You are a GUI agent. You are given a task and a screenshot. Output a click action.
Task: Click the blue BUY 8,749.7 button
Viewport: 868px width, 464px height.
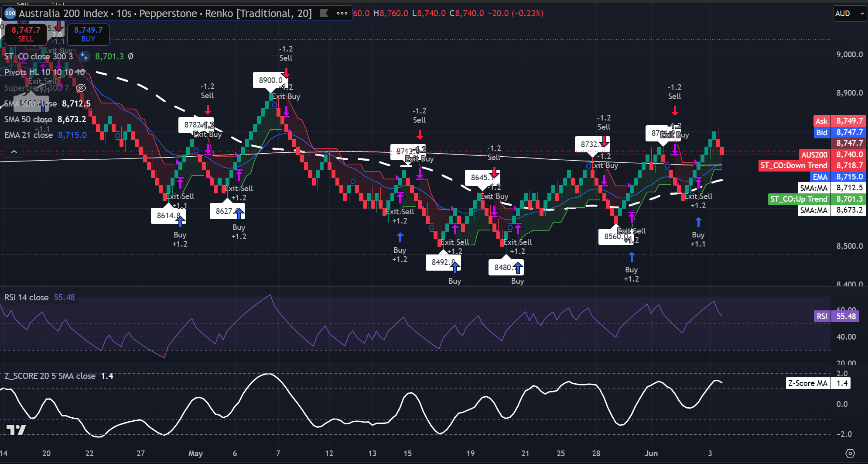tap(88, 34)
